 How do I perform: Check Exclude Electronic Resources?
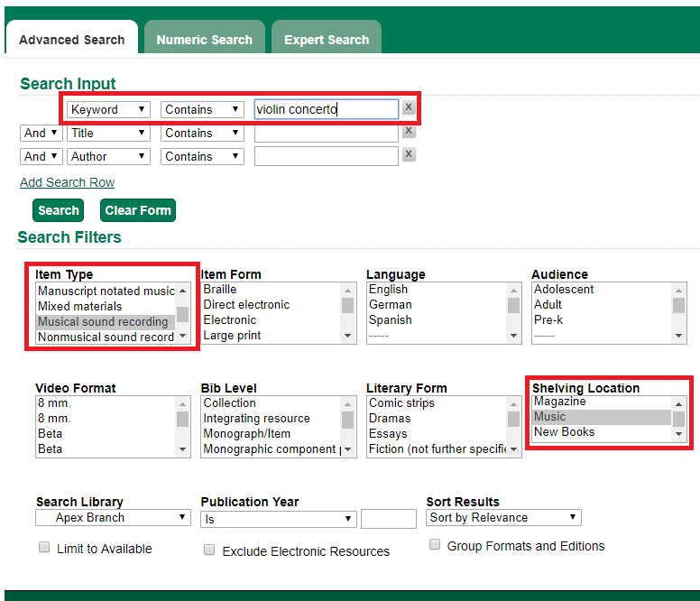point(209,550)
